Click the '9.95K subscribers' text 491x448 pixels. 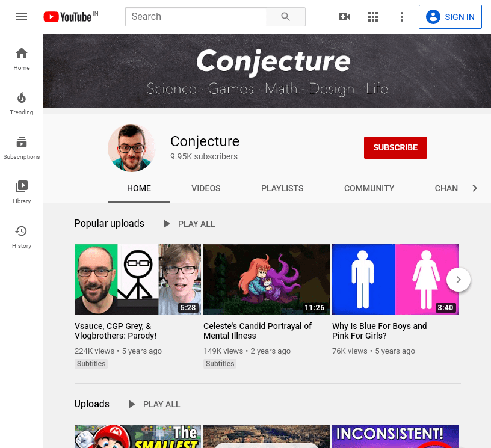click(x=204, y=156)
